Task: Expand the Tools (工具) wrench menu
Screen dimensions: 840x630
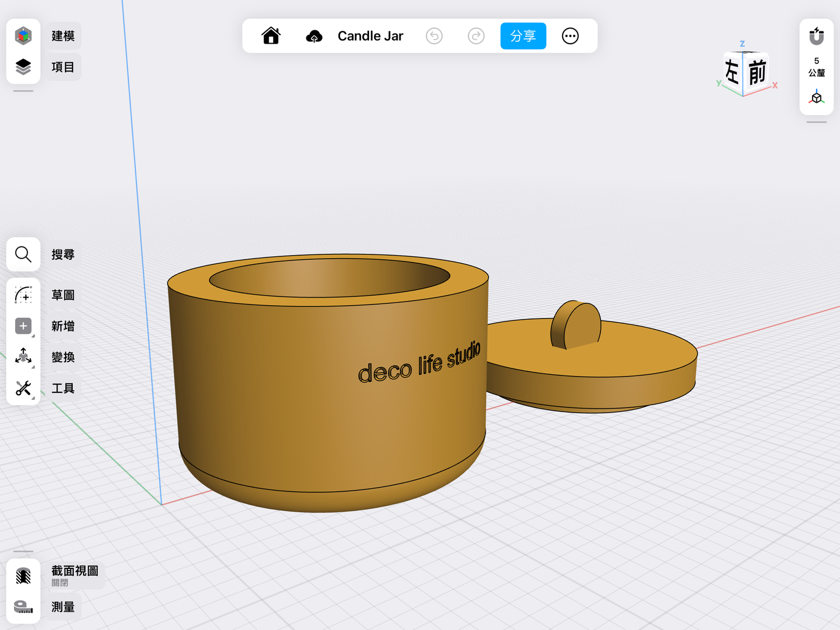Action: [x=23, y=388]
